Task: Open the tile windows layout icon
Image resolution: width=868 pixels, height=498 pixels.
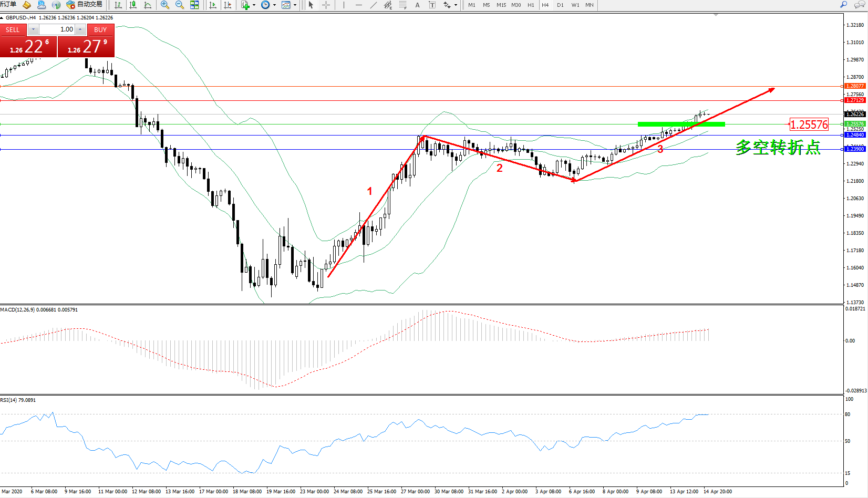Action: click(194, 5)
